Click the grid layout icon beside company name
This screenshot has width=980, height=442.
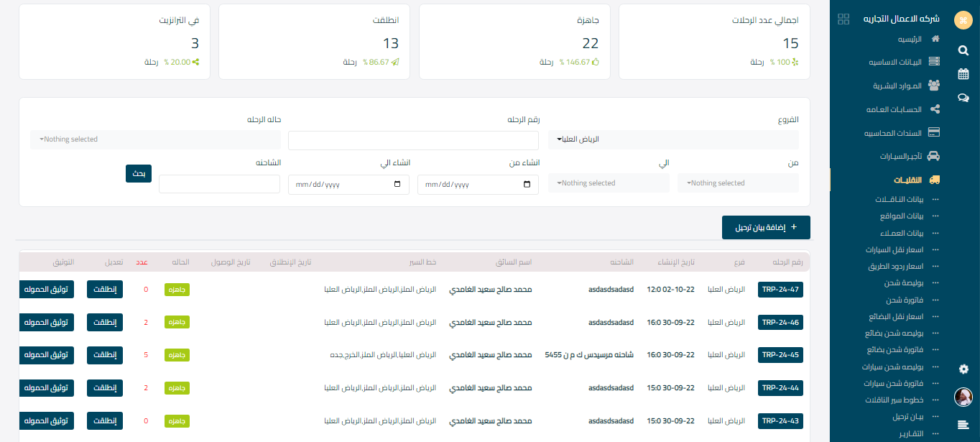(x=844, y=19)
